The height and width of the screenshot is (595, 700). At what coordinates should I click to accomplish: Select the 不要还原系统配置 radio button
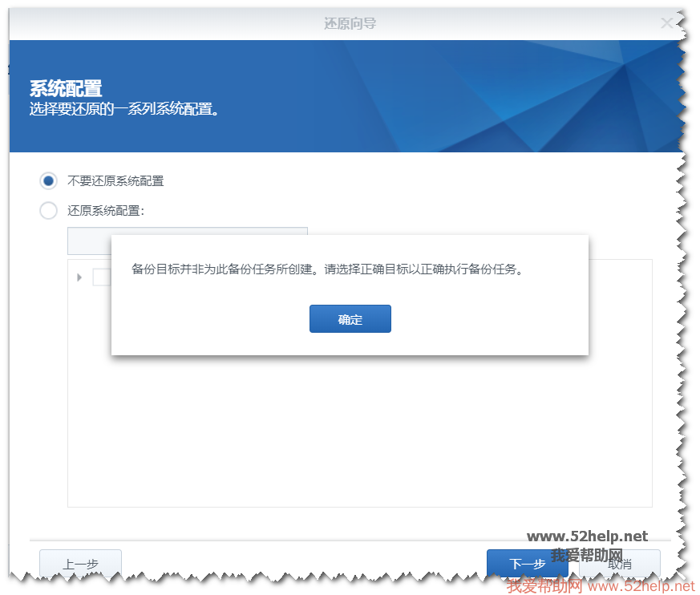coord(49,181)
